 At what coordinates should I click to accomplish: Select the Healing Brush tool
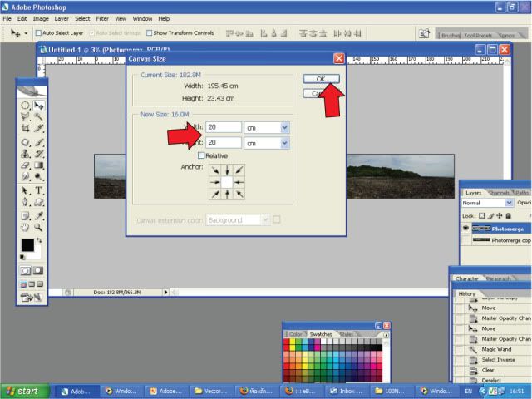click(25, 142)
